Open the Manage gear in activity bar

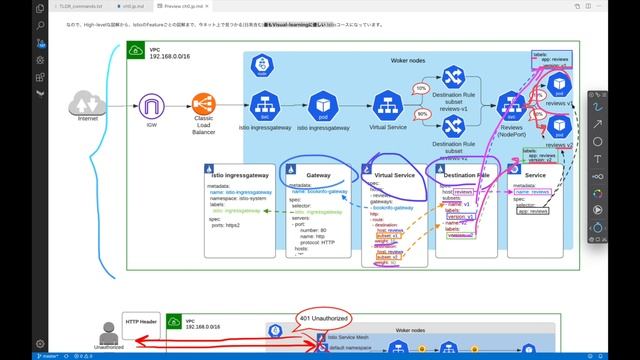[x=40, y=344]
